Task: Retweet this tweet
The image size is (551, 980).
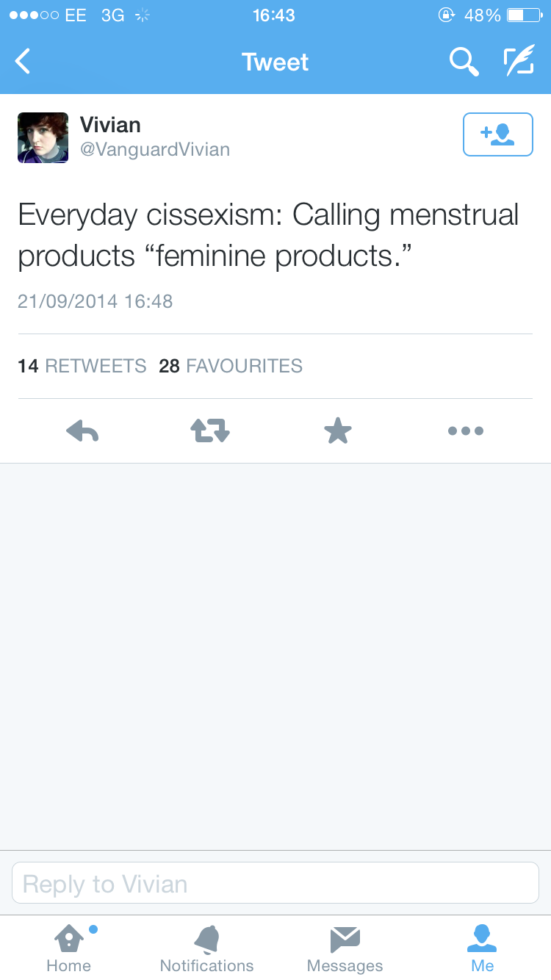Action: [210, 431]
